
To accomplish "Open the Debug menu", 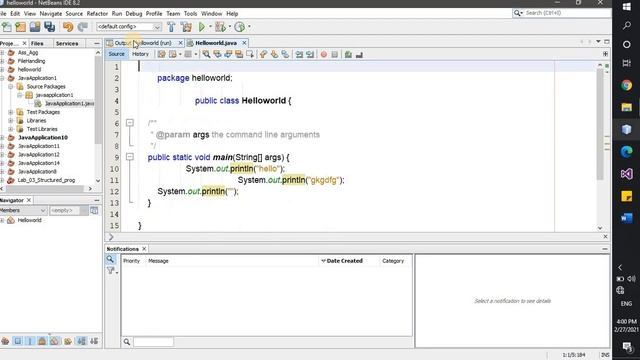I will pyautogui.click(x=134, y=13).
